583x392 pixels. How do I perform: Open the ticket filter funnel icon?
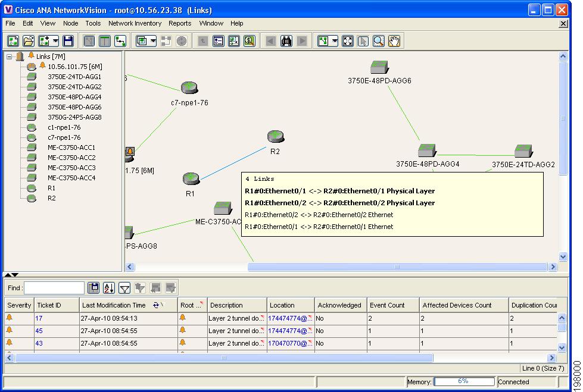coord(124,287)
